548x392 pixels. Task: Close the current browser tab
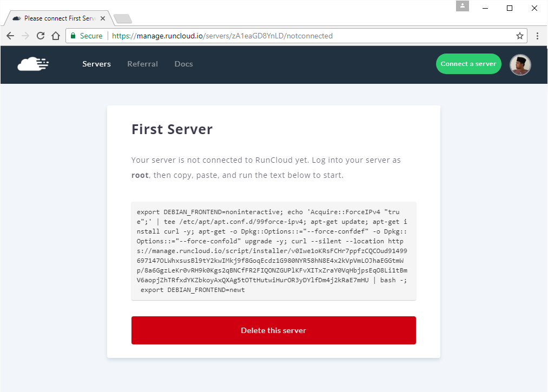[102, 18]
